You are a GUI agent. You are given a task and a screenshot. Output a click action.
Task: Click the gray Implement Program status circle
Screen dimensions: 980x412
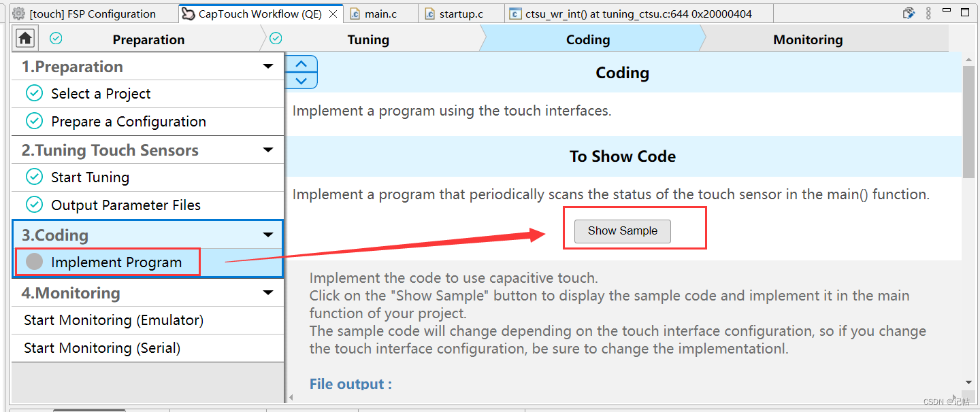click(x=34, y=262)
